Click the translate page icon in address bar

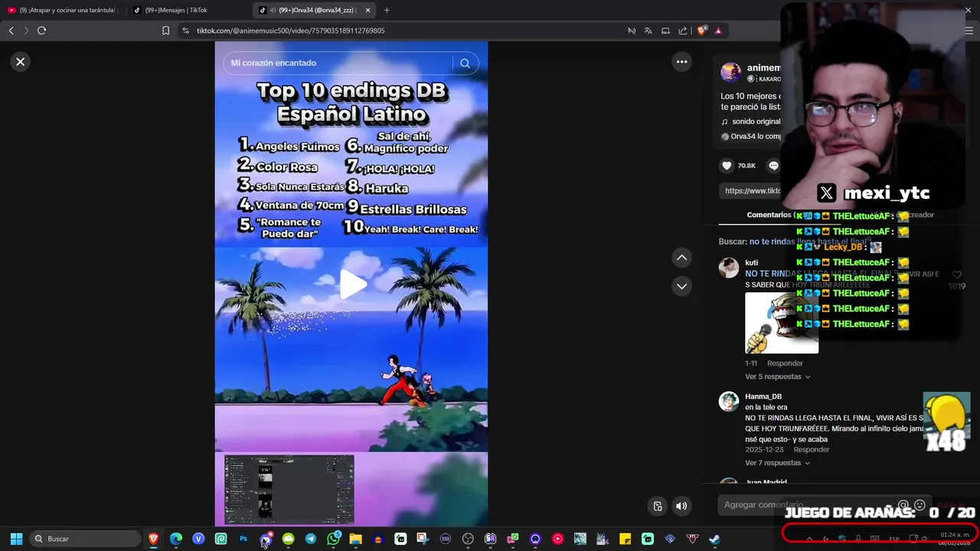(648, 31)
